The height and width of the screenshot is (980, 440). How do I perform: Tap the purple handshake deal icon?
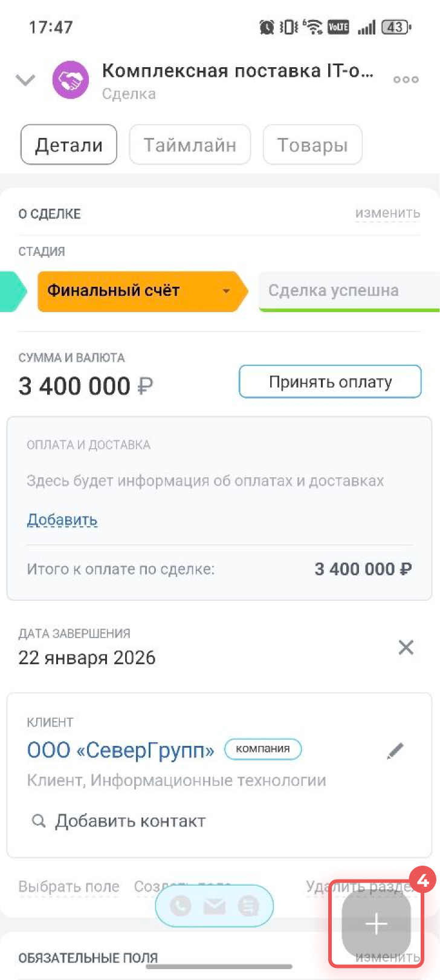pyautogui.click(x=71, y=80)
